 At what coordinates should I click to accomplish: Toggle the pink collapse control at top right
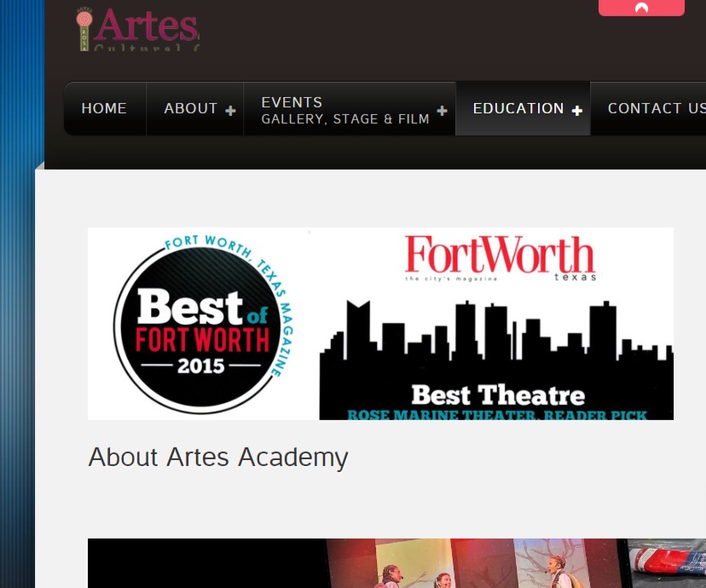[x=641, y=8]
